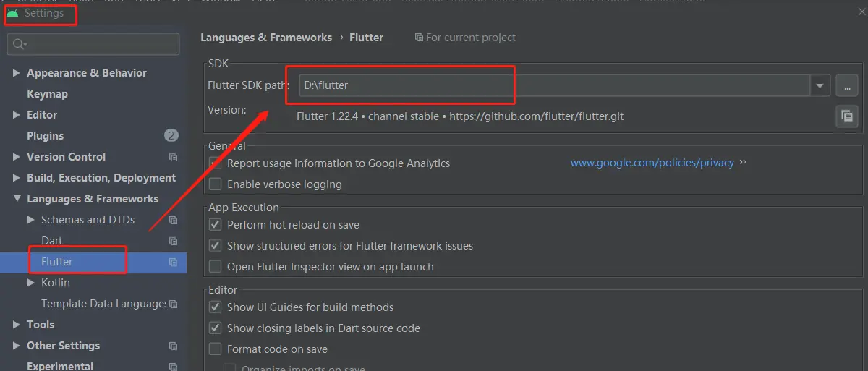The height and width of the screenshot is (371, 868).
Task: Collapse Languages & Frameworks node
Action: click(x=17, y=199)
